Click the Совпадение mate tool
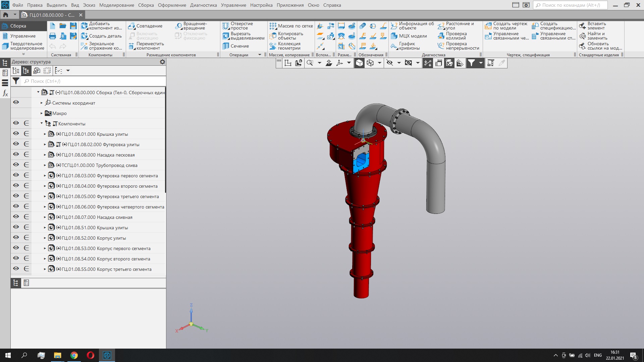Viewport: 644px width, 362px height. coord(145,26)
